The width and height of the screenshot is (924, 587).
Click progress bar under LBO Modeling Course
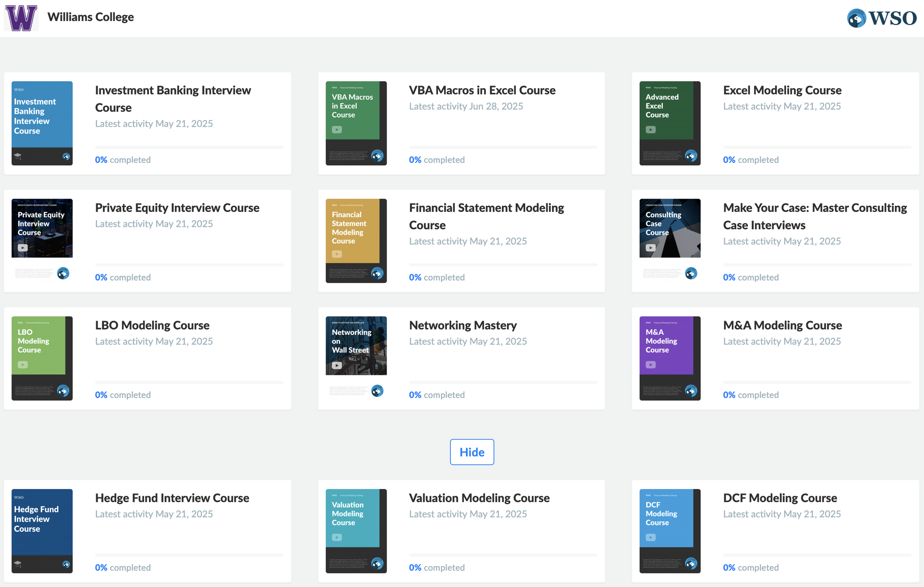(189, 382)
